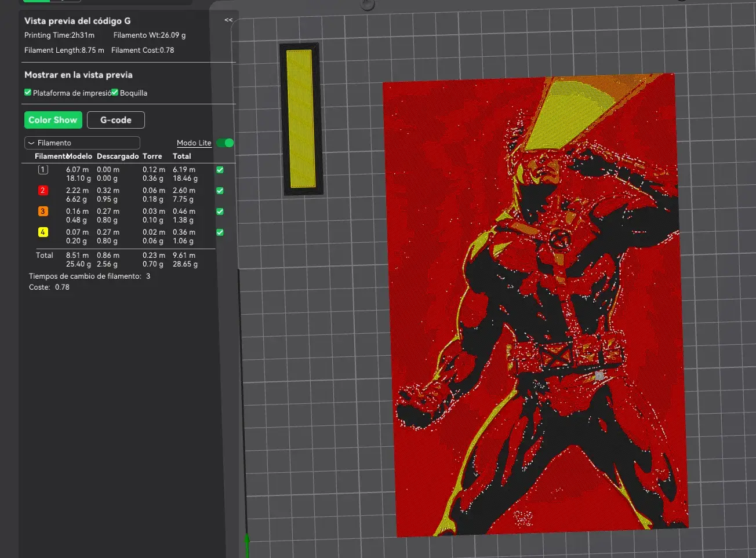Screen dimensions: 756x558
Task: Click filament 2 tower length 0.06 m
Action: coord(154,191)
